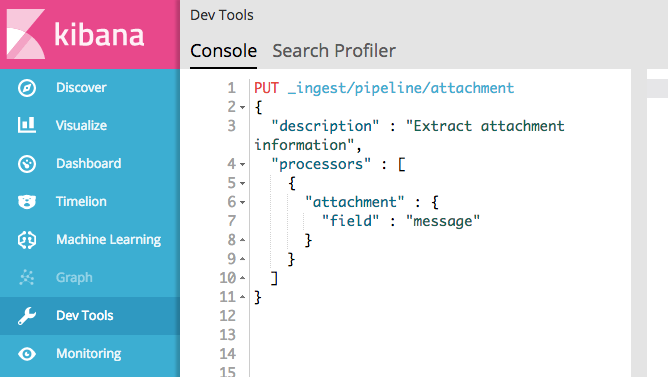
Task: Open Discover via compass icon
Action: tap(27, 88)
